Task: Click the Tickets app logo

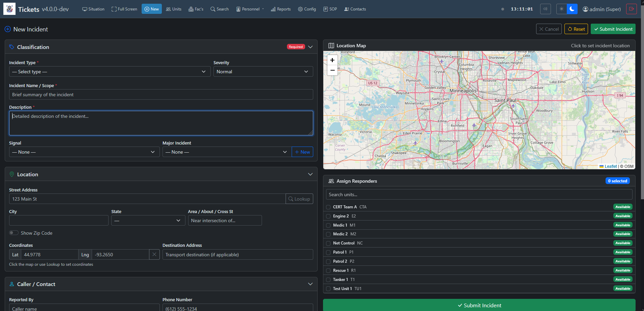Action: point(9,9)
